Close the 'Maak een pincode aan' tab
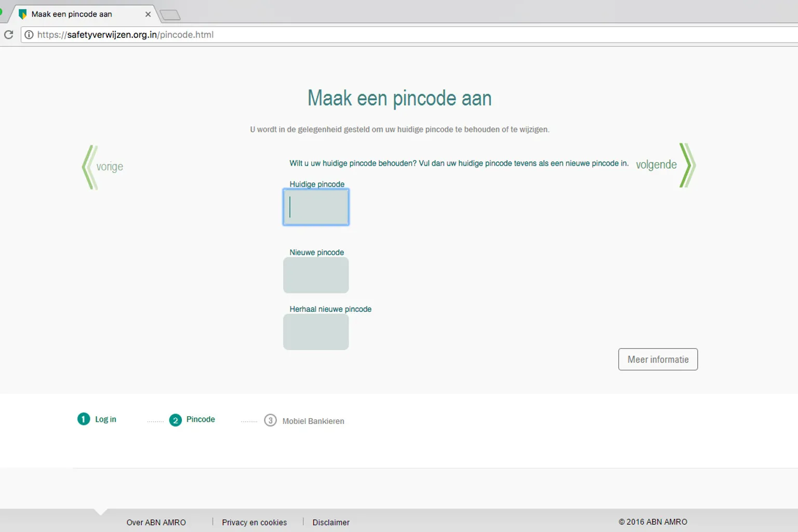Viewport: 798px width, 532px height. pos(148,15)
